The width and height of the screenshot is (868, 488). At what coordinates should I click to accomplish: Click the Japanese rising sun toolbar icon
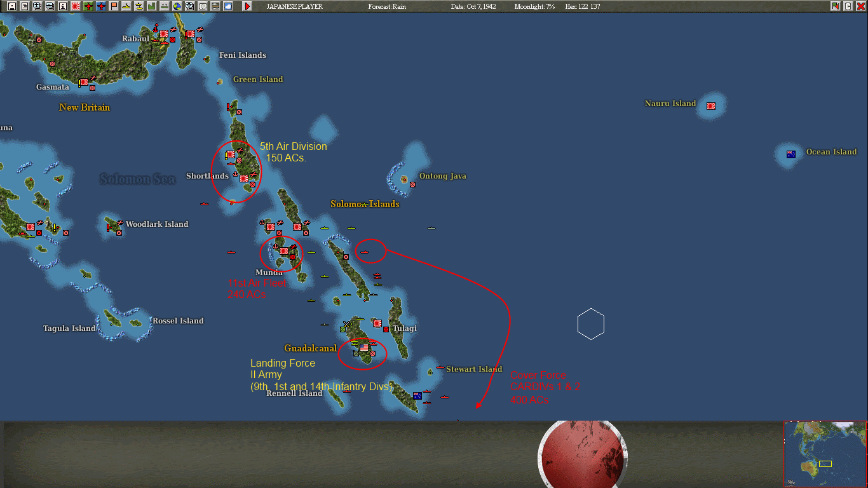coord(75,6)
